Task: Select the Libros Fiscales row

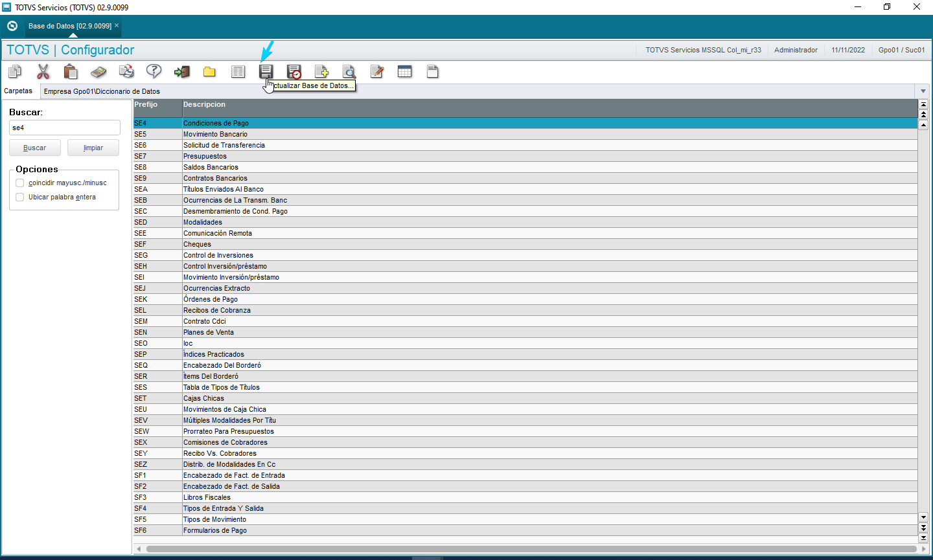Action: [525, 497]
